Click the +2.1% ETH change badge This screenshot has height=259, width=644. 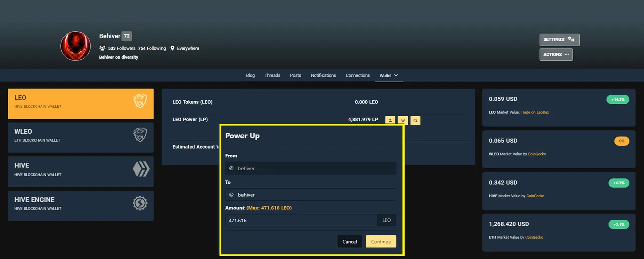pos(619,225)
